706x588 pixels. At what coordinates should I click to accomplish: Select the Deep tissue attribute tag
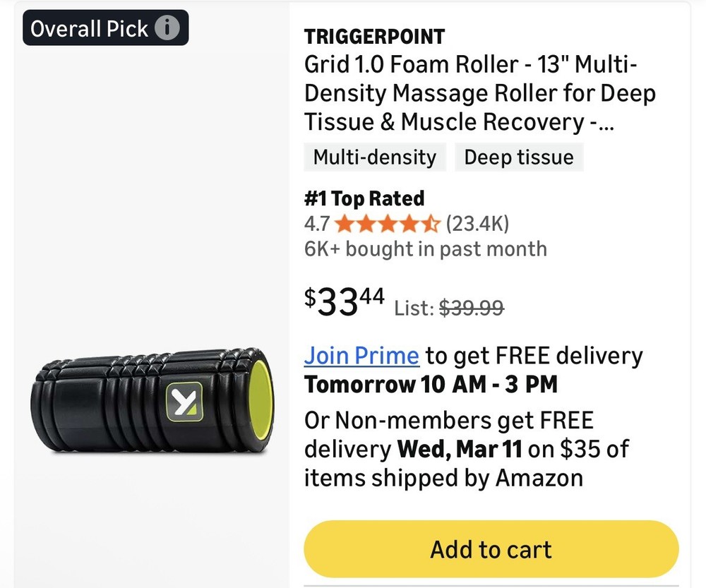click(519, 157)
